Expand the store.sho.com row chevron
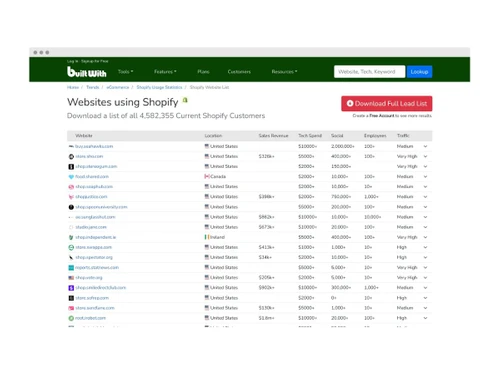The image size is (500, 375). [425, 156]
